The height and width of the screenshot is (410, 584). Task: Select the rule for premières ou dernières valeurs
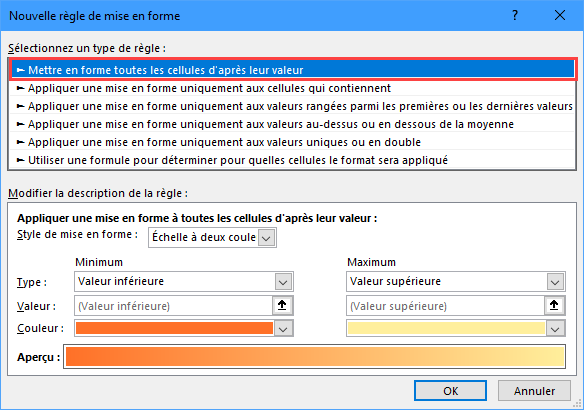tap(292, 106)
